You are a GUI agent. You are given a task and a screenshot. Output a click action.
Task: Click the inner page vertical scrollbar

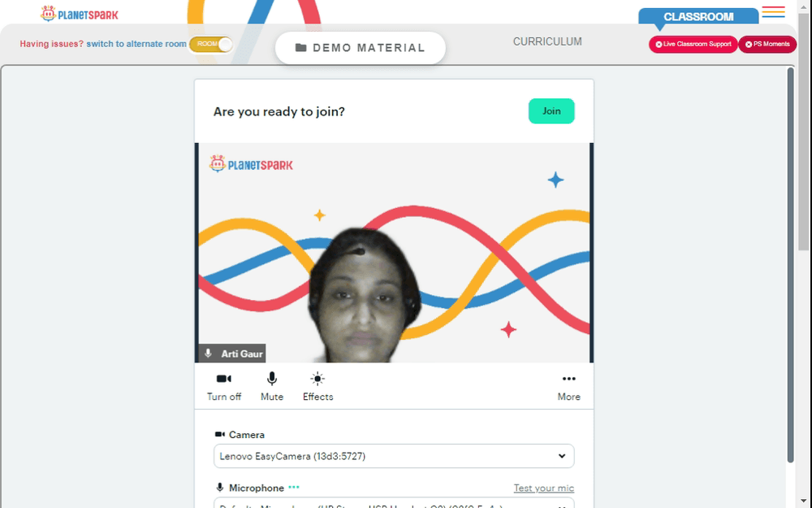(x=790, y=264)
